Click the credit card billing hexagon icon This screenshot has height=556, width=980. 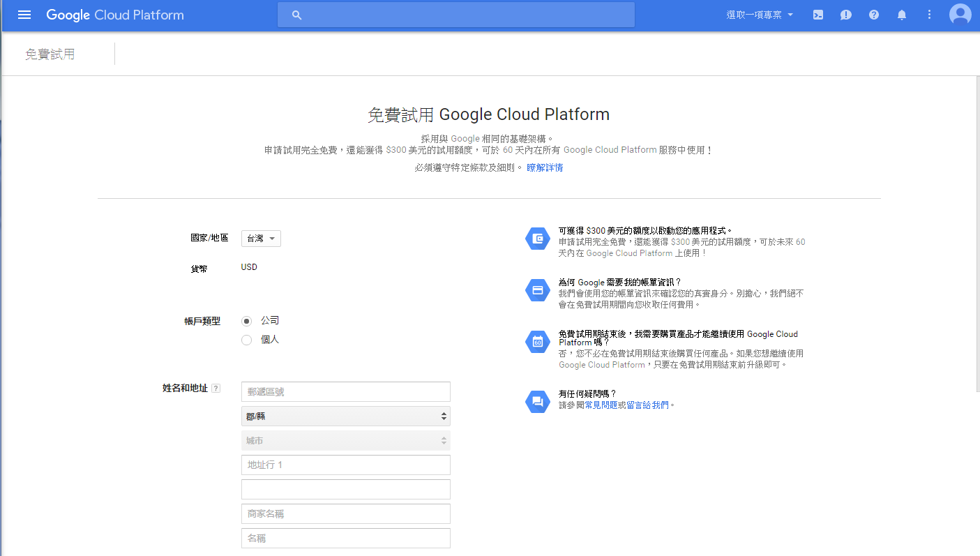pos(538,290)
